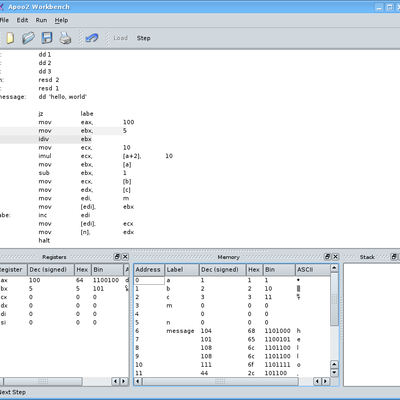The width and height of the screenshot is (400, 400).
Task: Click the Step toolbar button
Action: click(143, 38)
